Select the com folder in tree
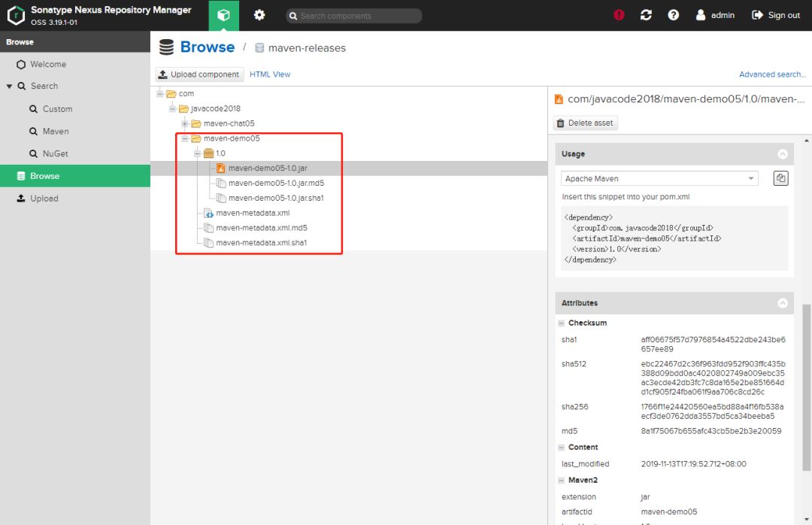The height and width of the screenshot is (525, 812). (186, 94)
